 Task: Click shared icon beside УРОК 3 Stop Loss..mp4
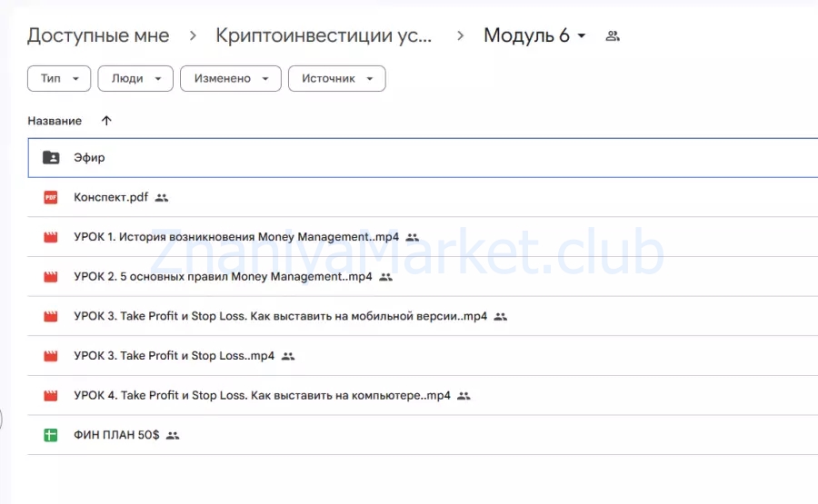[x=288, y=356]
